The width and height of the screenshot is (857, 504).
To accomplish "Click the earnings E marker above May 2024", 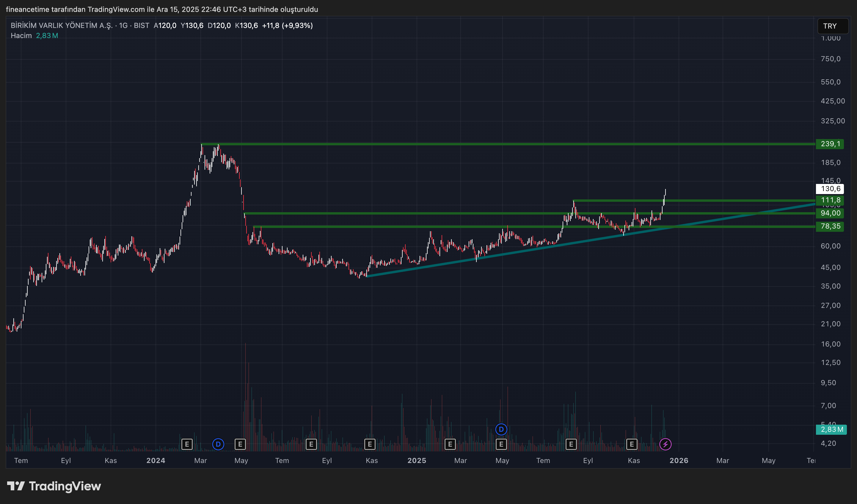I will 240,444.
